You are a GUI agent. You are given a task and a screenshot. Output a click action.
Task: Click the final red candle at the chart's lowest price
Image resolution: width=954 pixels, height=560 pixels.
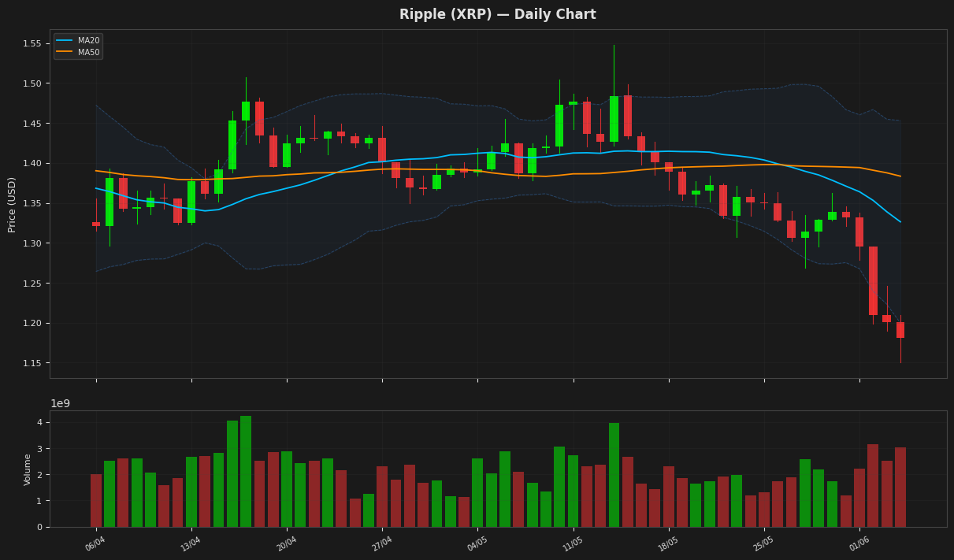pyautogui.click(x=900, y=330)
